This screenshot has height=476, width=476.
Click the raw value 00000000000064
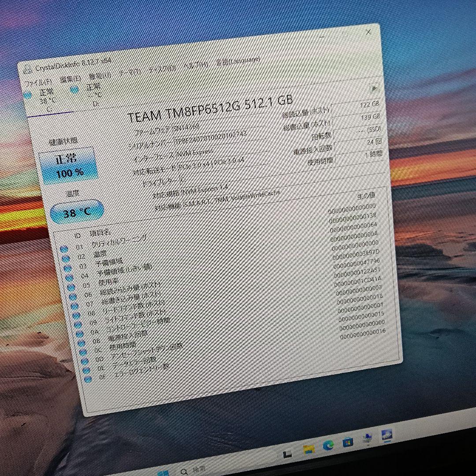coord(353,227)
